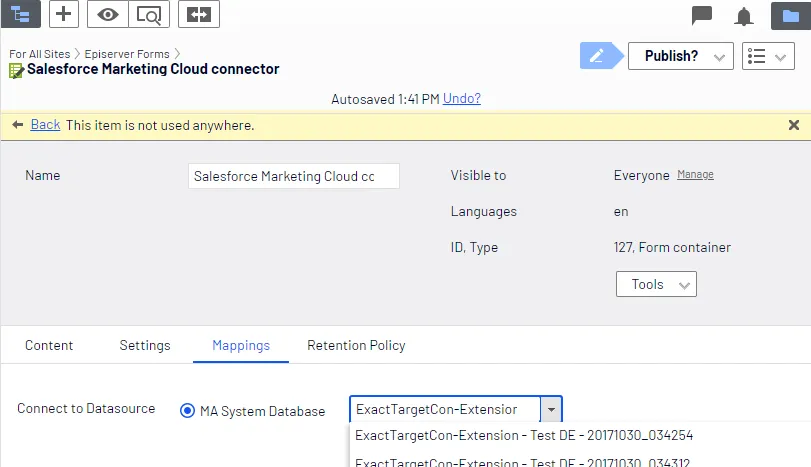Select the MA System Database radio button
Image resolution: width=811 pixels, height=467 pixels.
click(187, 411)
